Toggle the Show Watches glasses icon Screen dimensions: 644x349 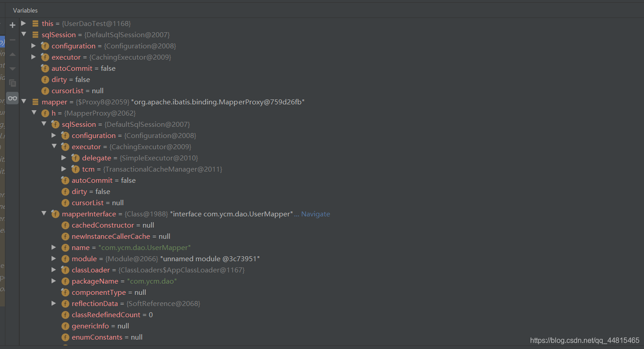click(13, 98)
